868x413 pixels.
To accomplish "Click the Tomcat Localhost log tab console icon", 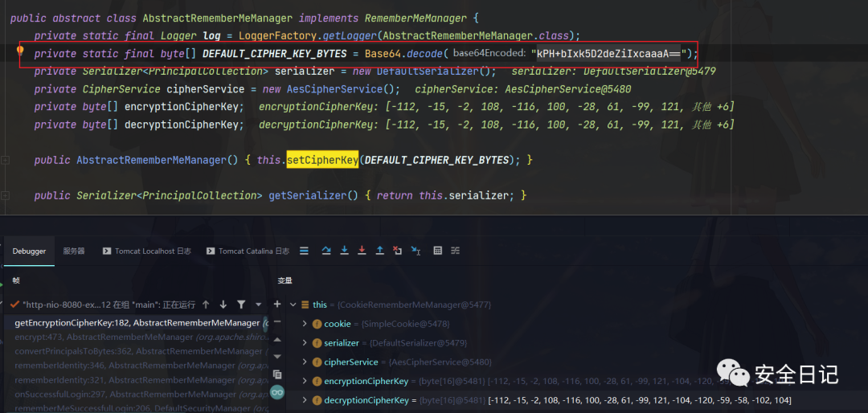I will click(x=107, y=251).
